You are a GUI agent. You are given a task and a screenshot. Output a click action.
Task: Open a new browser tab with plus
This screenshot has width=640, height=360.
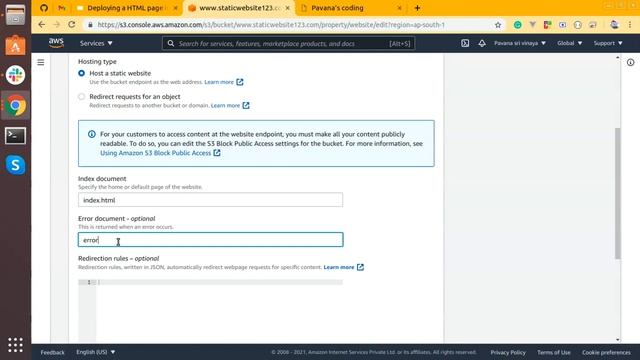417,8
